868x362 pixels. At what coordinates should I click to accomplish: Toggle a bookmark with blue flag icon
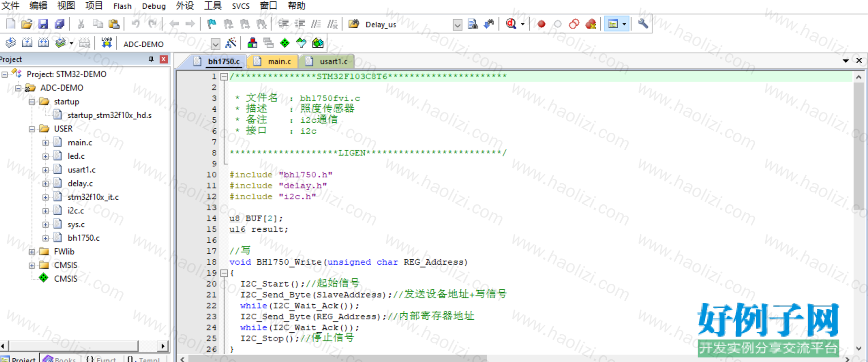(x=212, y=24)
